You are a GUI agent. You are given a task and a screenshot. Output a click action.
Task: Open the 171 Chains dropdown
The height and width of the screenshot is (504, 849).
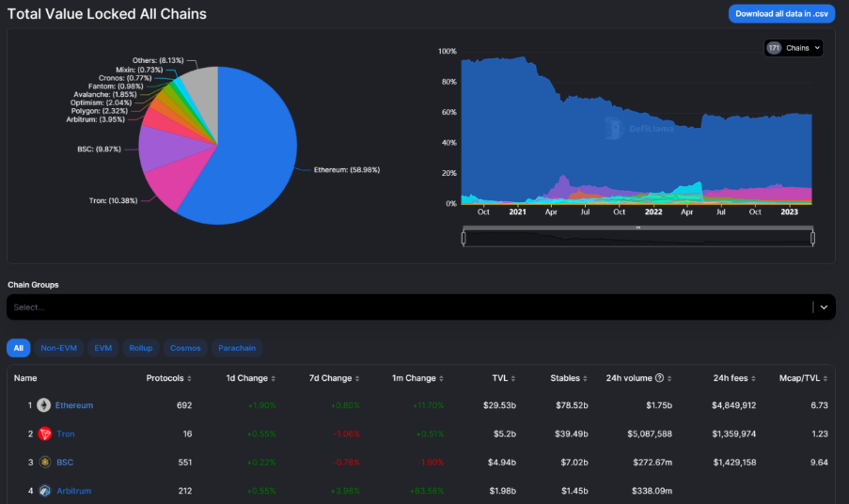coord(794,48)
